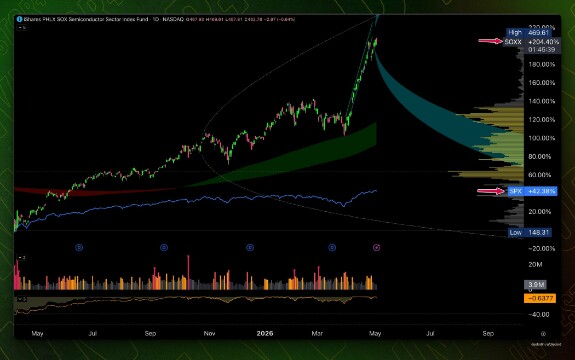Open the dividend marker near December
The width and height of the screenshot is (575, 360).
click(x=250, y=248)
